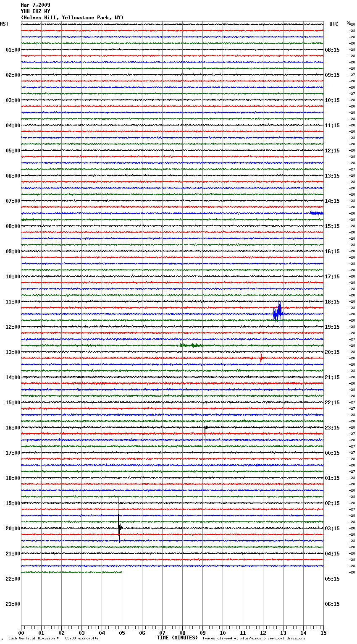Viewport: 357px width, 644px height.
Task: Click the 14:15 UTC label
Action: (x=332, y=201)
